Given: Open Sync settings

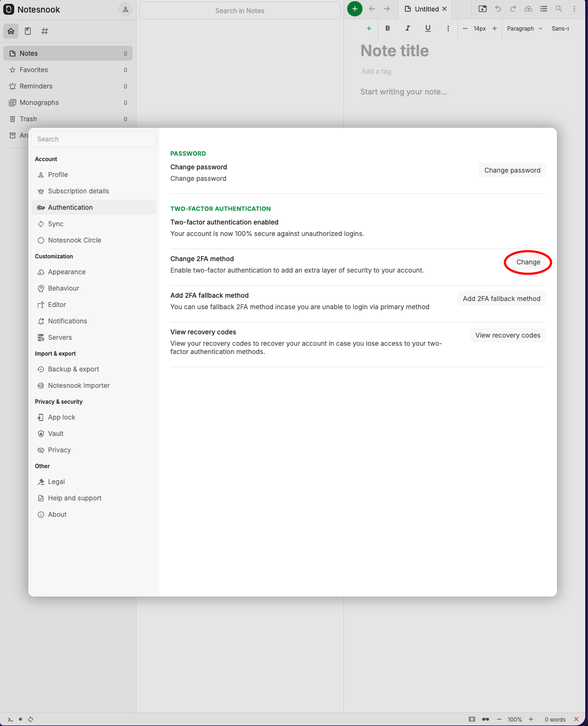Looking at the screenshot, I should coord(94,224).
